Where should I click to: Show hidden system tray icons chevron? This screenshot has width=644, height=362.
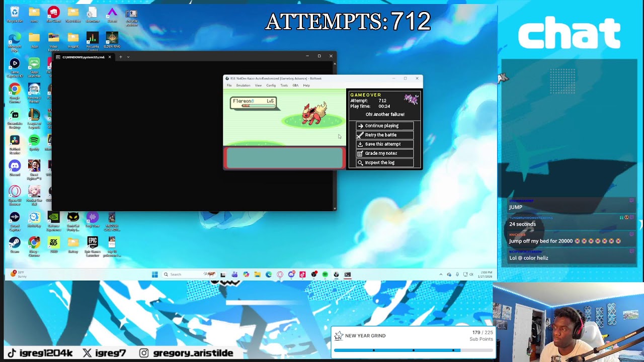coord(441,275)
